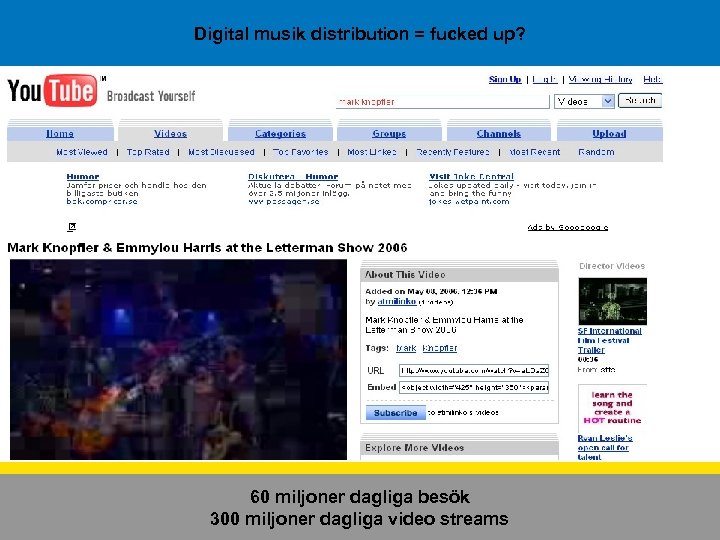Viewport: 720px width, 540px height.
Task: Switch to the Videos tab
Action: (x=170, y=134)
